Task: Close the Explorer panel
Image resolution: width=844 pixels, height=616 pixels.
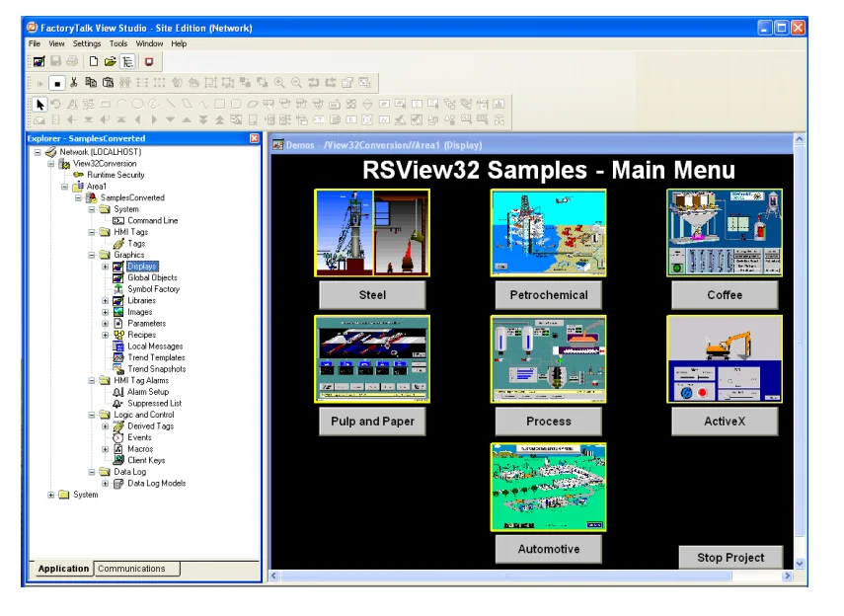Action: (x=255, y=138)
